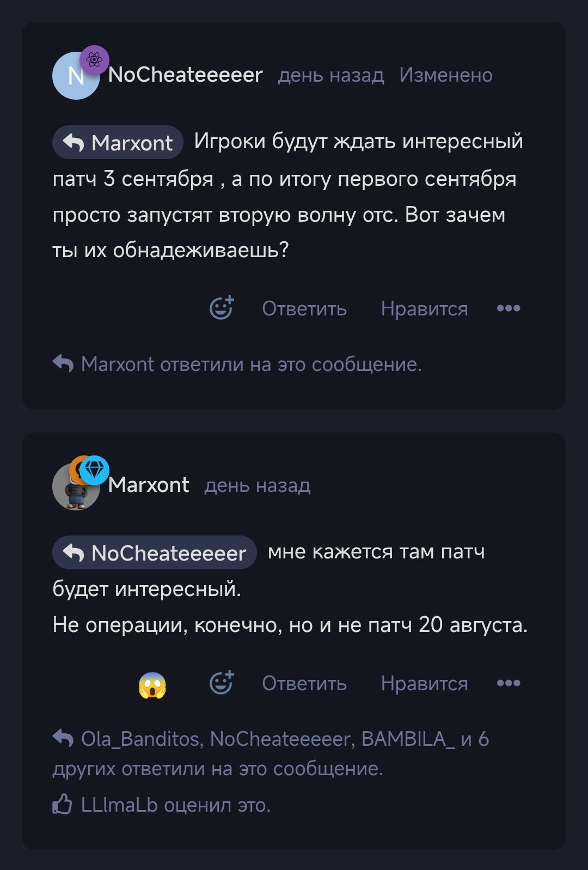The image size is (588, 870).
Task: Add emoji reaction to Marxont's comment
Action: [x=222, y=683]
